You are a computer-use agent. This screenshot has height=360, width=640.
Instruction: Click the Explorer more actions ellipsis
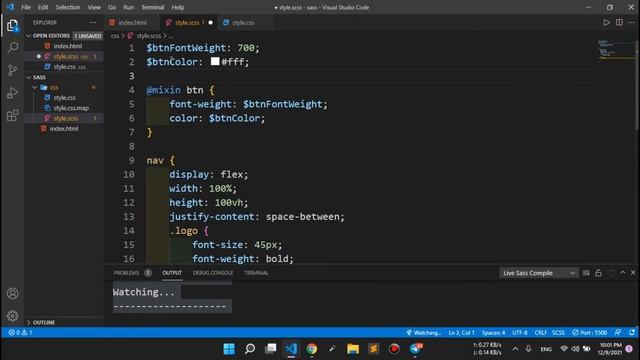coord(93,22)
